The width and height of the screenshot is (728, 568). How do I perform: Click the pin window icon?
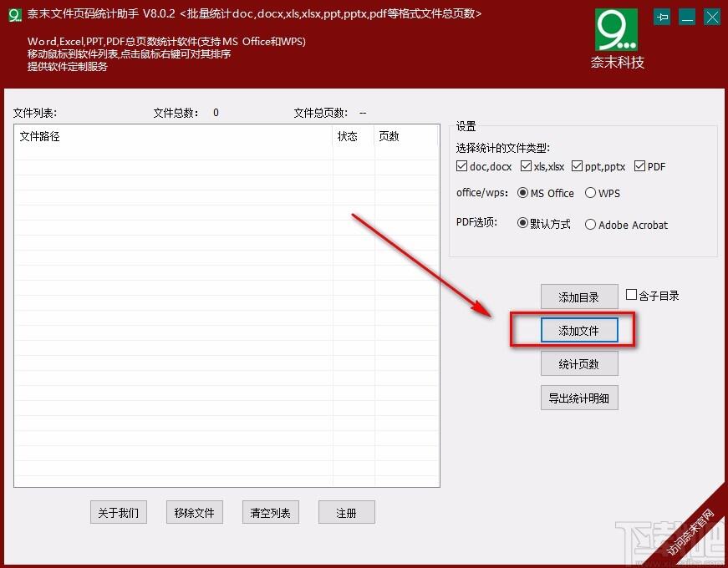coord(662,18)
